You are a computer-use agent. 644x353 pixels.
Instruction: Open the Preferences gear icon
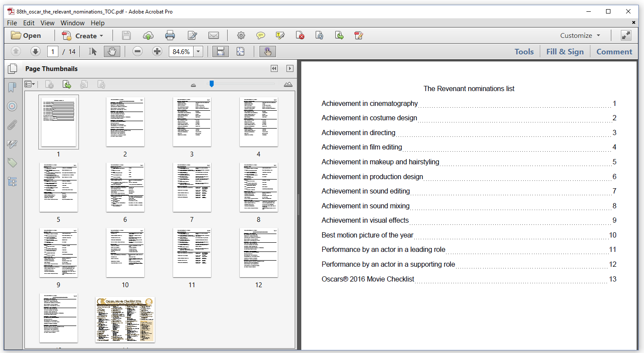click(241, 36)
